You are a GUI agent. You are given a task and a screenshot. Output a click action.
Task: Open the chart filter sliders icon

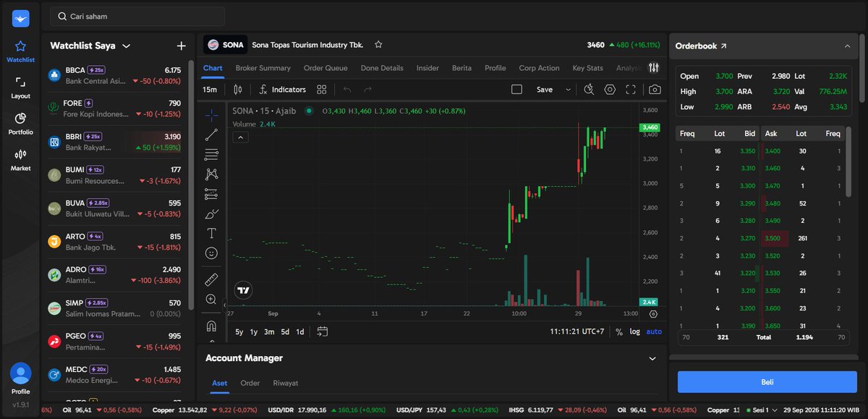[654, 68]
